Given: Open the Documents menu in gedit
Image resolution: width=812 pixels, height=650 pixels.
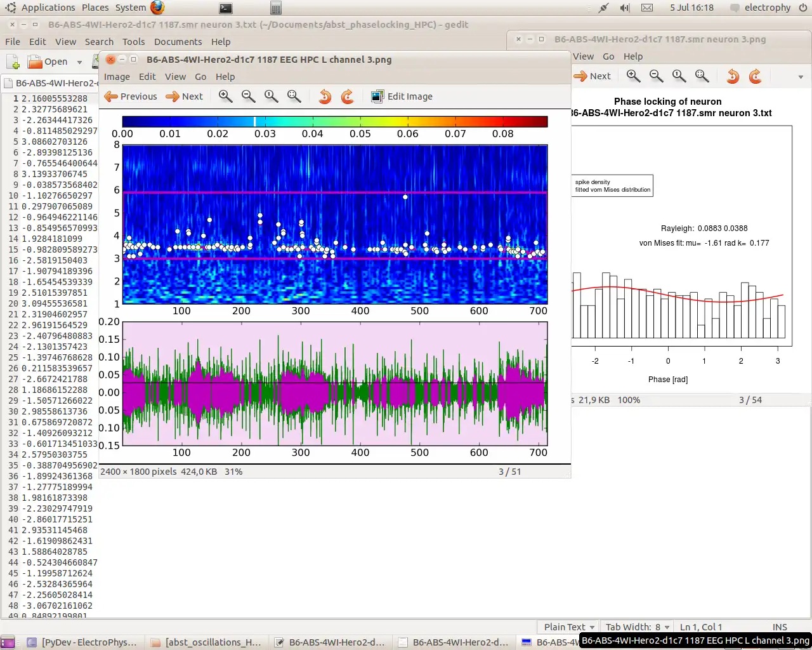Looking at the screenshot, I should pos(178,42).
